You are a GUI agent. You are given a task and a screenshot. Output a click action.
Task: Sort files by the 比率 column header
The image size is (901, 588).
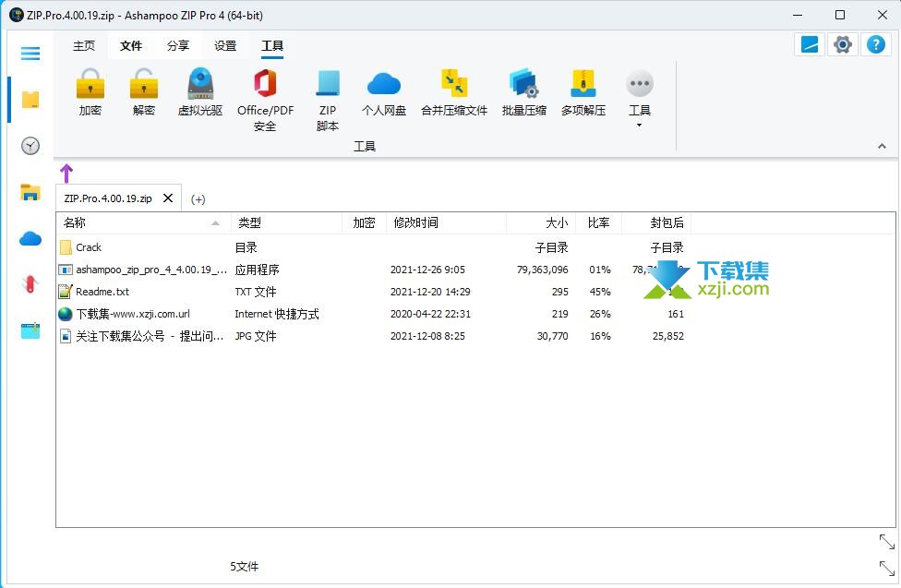point(599,223)
